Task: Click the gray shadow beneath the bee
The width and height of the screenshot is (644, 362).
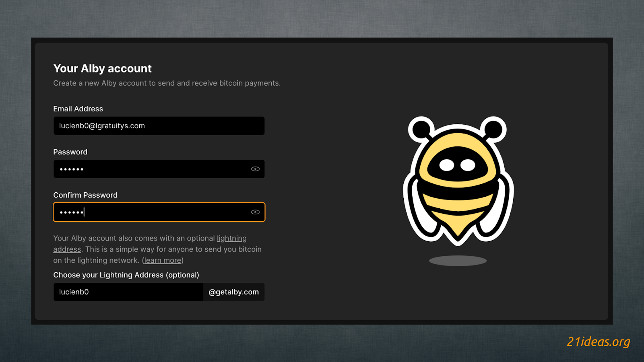Action: coord(458,261)
